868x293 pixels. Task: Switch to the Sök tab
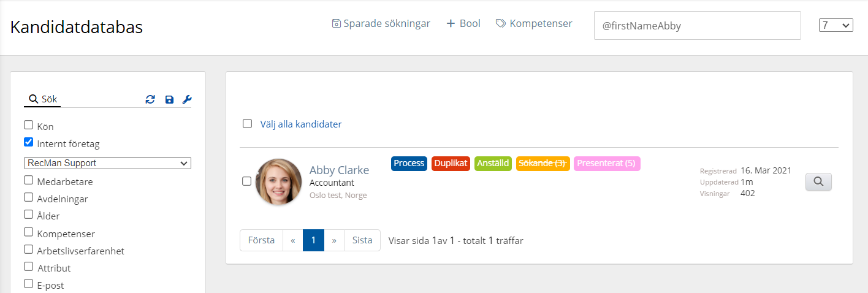coord(43,99)
